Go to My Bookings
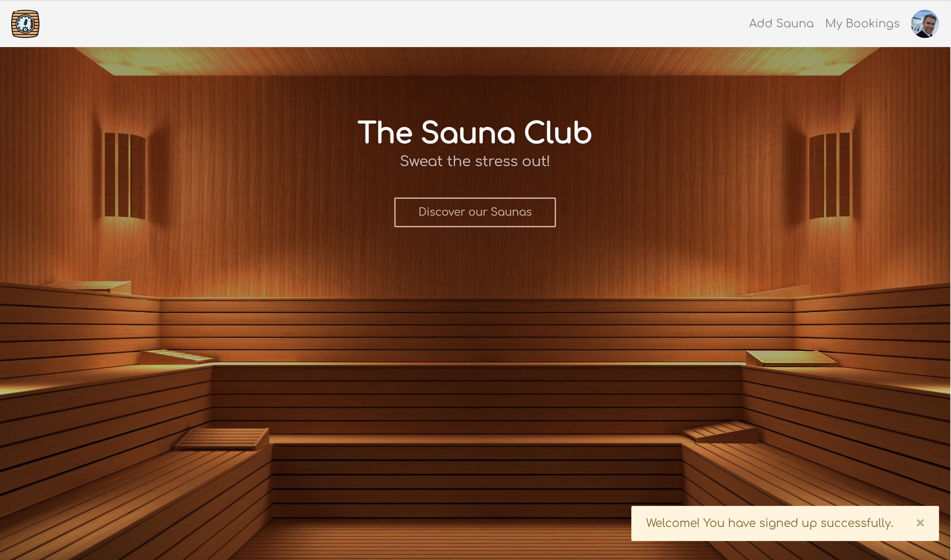Viewport: 951px width, 560px height. click(862, 24)
